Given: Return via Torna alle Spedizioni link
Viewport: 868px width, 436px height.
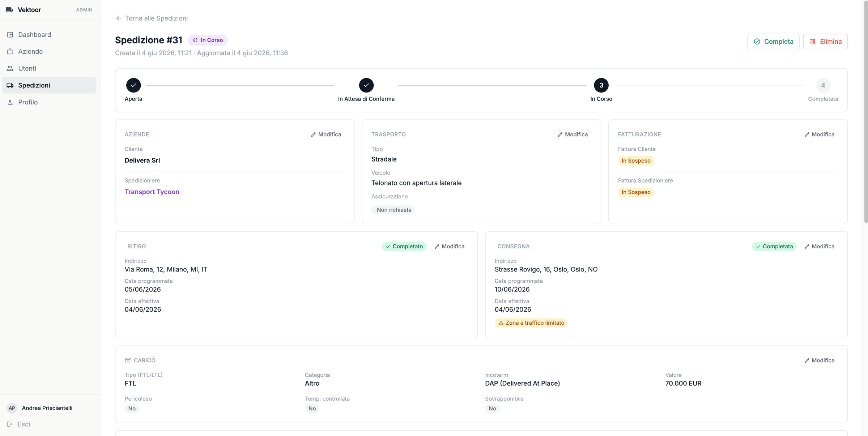Looking at the screenshot, I should tap(152, 18).
